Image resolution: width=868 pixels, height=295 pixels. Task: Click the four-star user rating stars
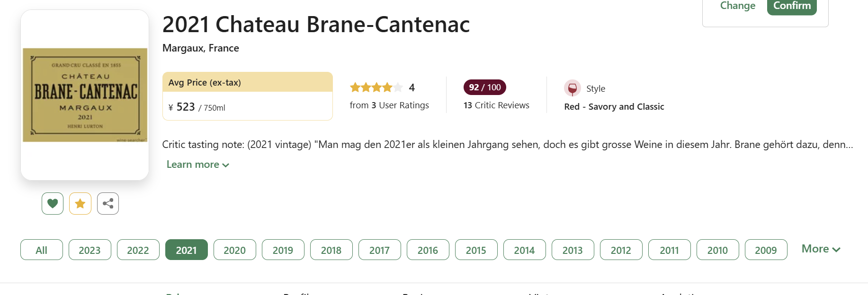[376, 87]
